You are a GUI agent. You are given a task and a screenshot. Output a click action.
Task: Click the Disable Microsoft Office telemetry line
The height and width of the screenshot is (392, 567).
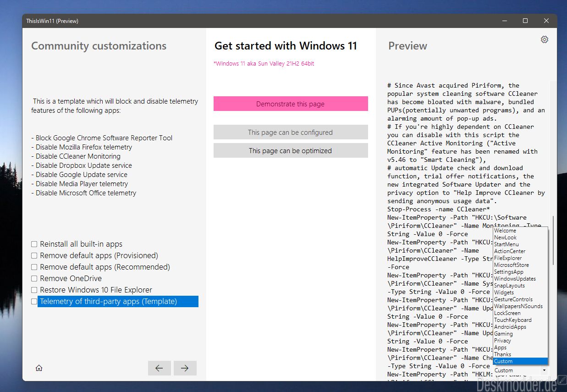84,193
